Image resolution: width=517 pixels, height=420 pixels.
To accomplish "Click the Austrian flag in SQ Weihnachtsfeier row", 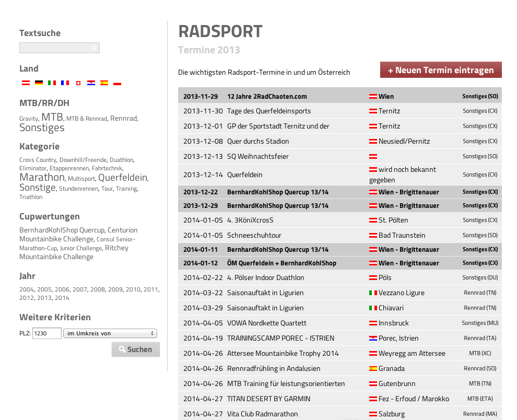I will [373, 156].
